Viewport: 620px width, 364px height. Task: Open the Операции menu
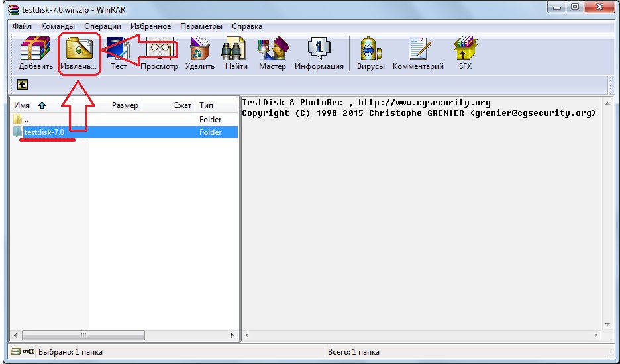point(103,26)
